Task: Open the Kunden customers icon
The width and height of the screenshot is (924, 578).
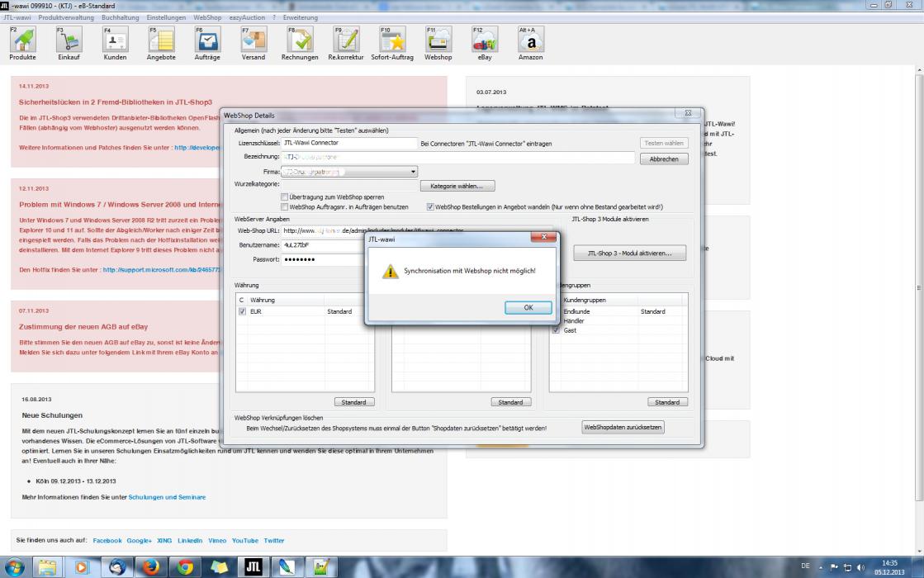Action: (115, 41)
